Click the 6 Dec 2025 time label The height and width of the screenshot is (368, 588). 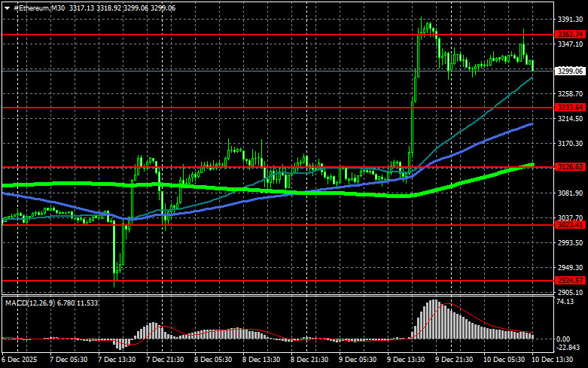[x=20, y=360]
